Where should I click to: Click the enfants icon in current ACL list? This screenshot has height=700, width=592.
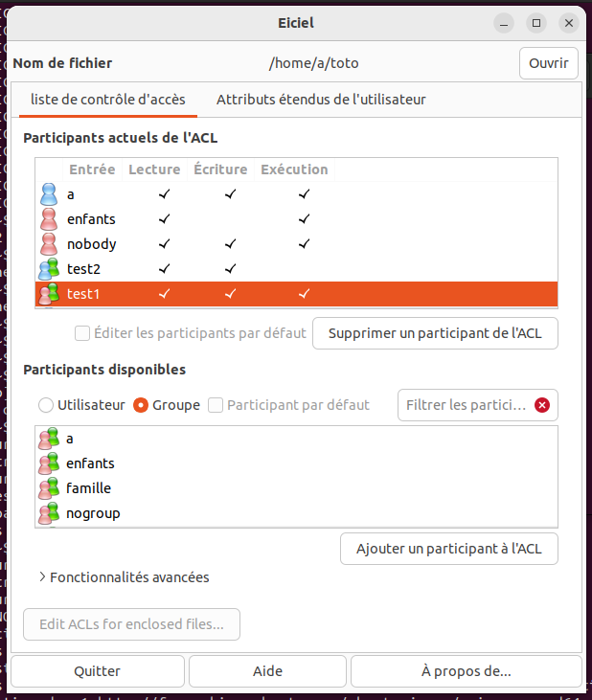tap(49, 219)
